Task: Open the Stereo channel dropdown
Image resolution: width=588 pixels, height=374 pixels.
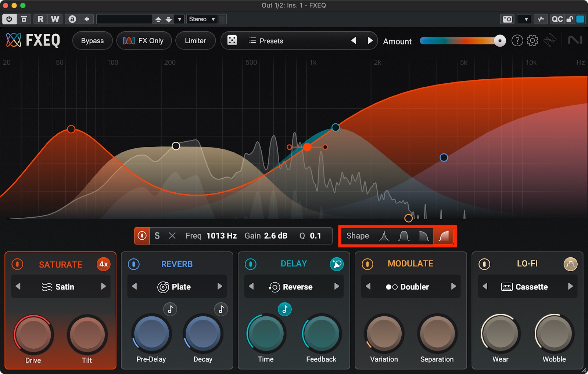Action: pos(202,19)
